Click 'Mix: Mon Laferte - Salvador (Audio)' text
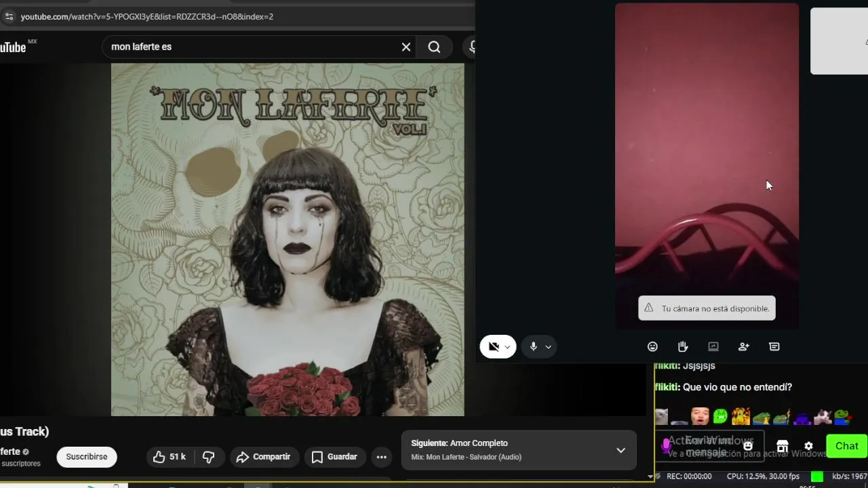868x488 pixels. (x=466, y=457)
